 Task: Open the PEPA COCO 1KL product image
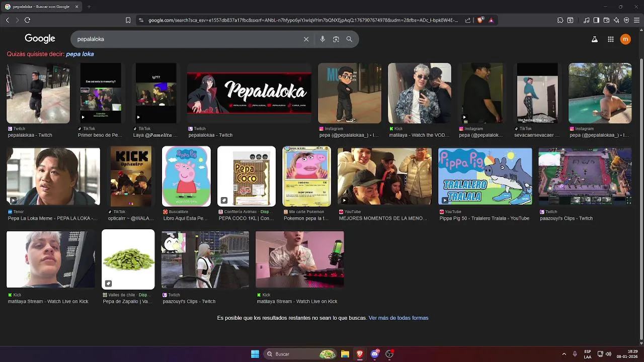(x=247, y=176)
